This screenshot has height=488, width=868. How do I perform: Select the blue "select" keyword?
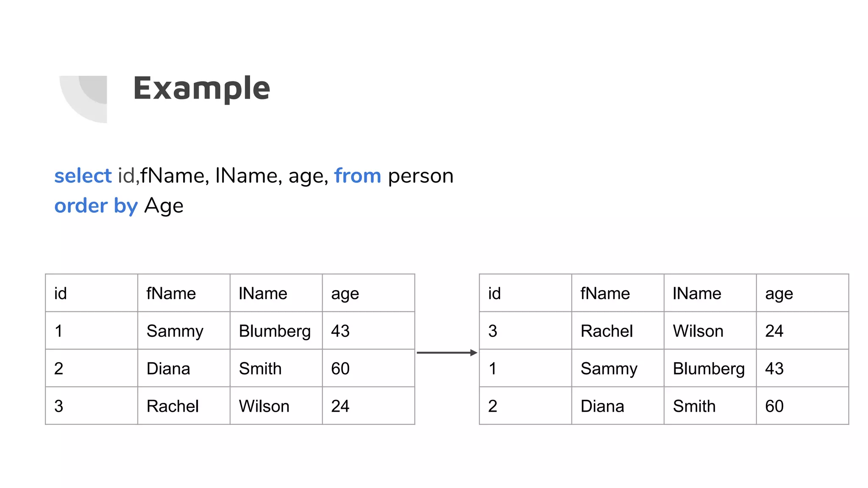83,175
